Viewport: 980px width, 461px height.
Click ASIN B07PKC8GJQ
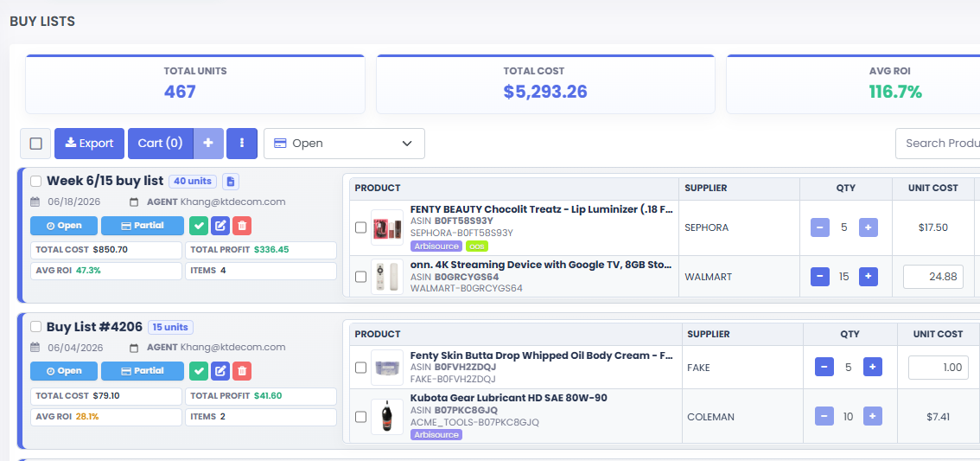click(467, 410)
